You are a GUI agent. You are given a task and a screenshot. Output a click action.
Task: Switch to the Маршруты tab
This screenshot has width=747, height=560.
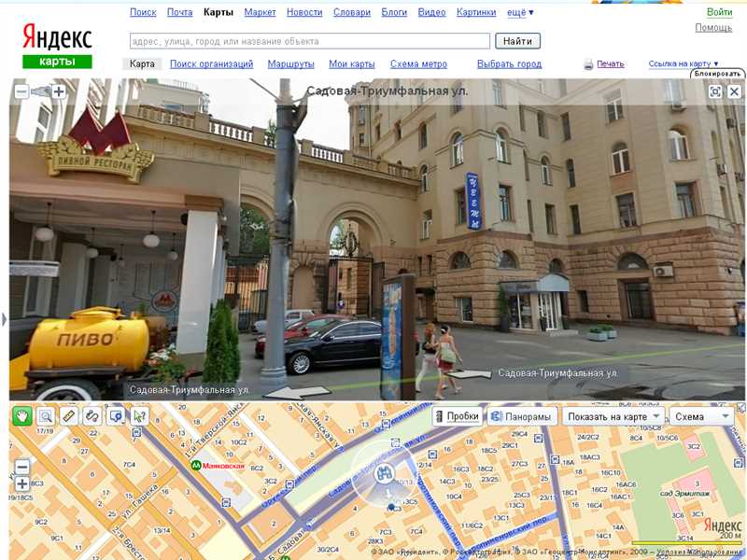click(x=290, y=63)
